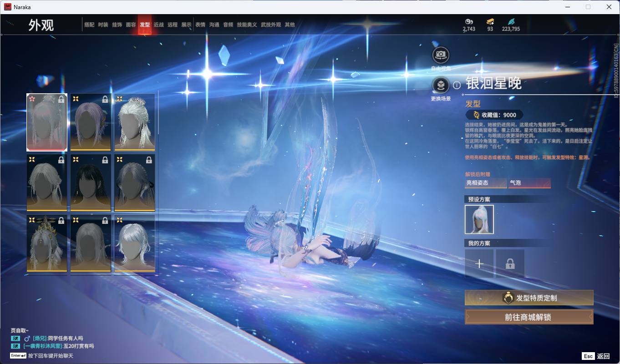
Task: Select the preset hairstyle thumbnail under 预设方案
Action: 479,219
